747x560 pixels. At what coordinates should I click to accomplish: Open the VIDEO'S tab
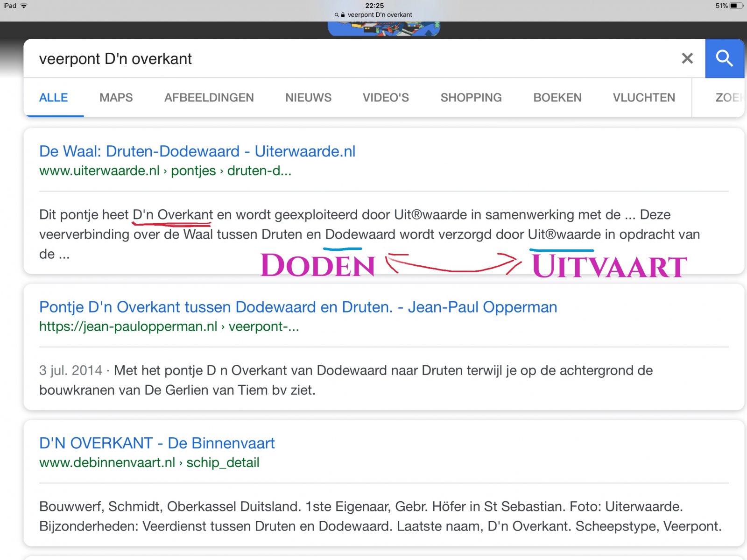[386, 98]
